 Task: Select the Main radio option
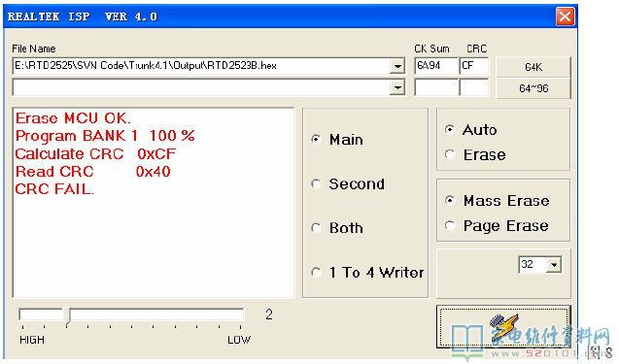click(338, 140)
